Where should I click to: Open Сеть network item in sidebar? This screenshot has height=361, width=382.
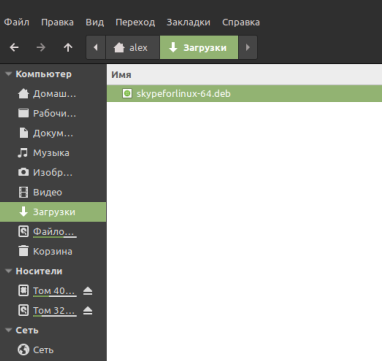tap(43, 350)
